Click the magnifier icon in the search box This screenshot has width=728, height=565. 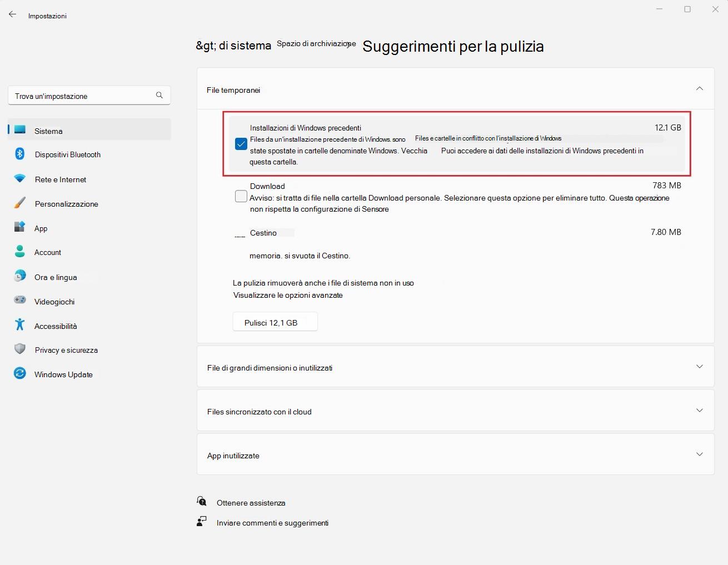159,96
